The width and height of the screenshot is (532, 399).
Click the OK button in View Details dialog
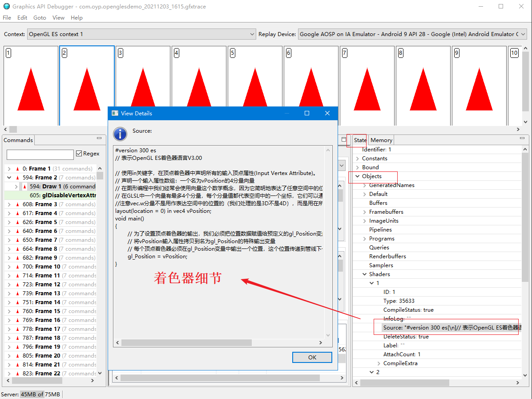312,357
